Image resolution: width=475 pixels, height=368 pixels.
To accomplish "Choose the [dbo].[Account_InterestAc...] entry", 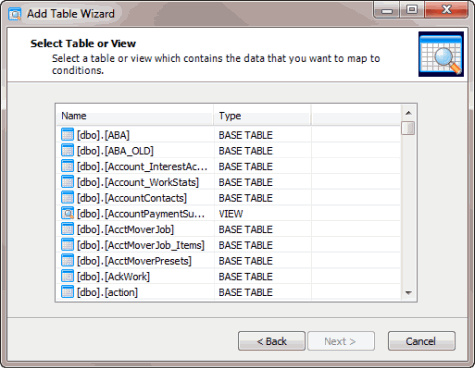I will (x=142, y=166).
